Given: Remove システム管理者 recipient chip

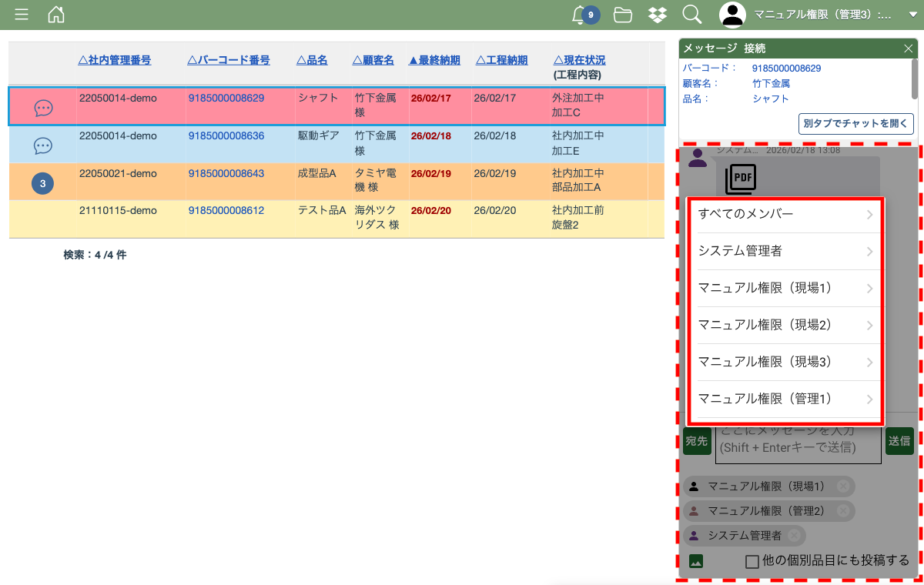Looking at the screenshot, I should click(794, 536).
